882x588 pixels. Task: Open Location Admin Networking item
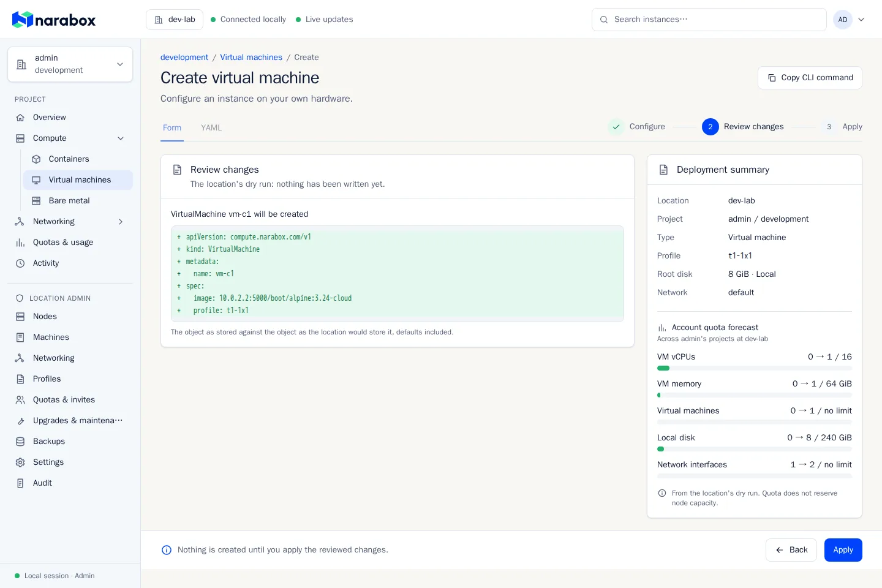pos(70,358)
